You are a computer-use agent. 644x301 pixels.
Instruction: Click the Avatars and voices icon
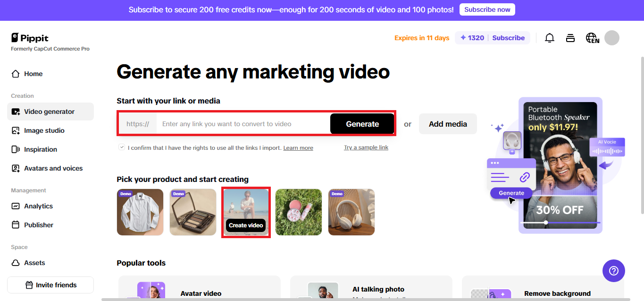click(x=16, y=168)
